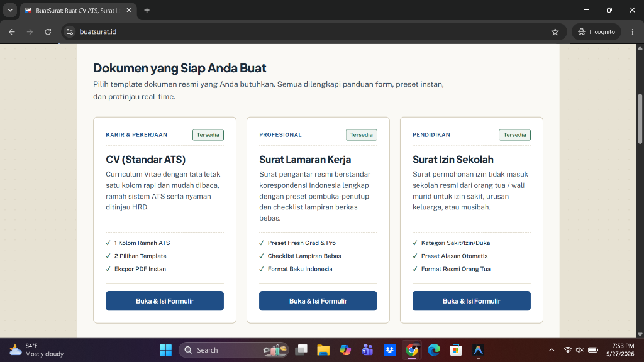Click the 'Dokumen yang Siap Anda Buat' heading
Screen dimensions: 644x362
pos(179,68)
